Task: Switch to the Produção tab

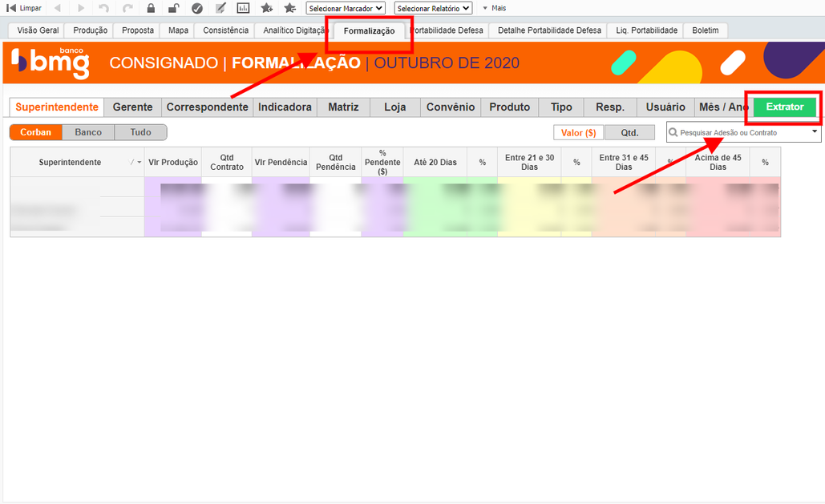Action: tap(90, 30)
